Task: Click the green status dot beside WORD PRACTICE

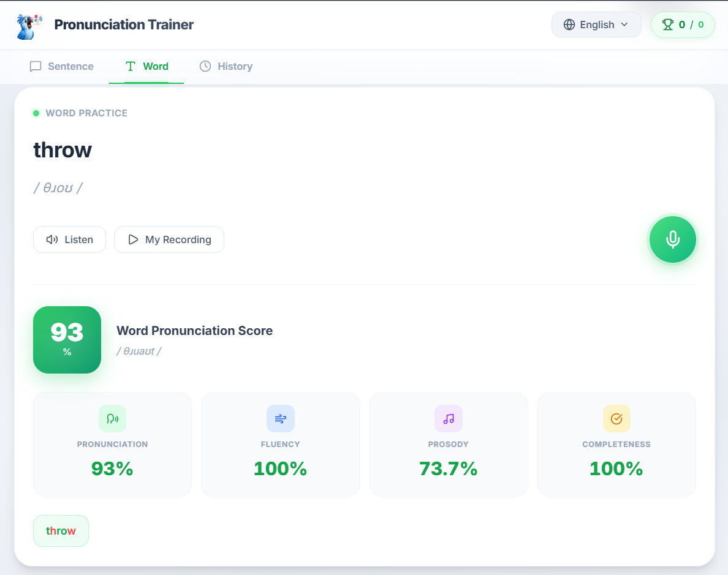Action: tap(36, 113)
